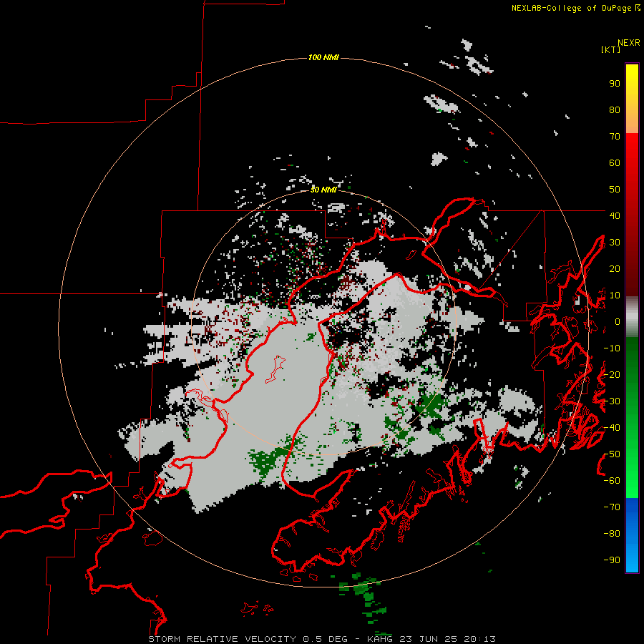644x644 pixels.
Task: Click the positive 50 scale value
Action: tap(615, 190)
